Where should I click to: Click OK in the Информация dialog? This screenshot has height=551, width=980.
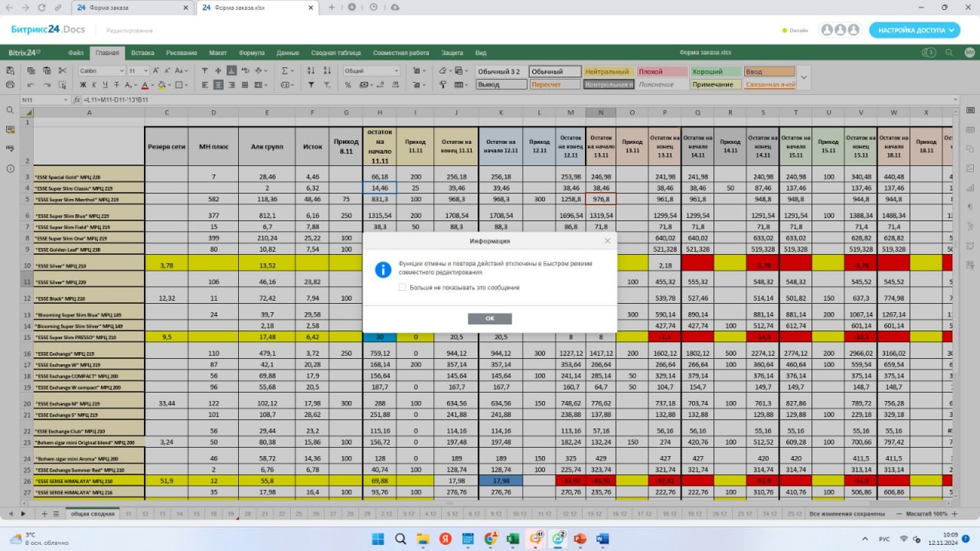[490, 318]
